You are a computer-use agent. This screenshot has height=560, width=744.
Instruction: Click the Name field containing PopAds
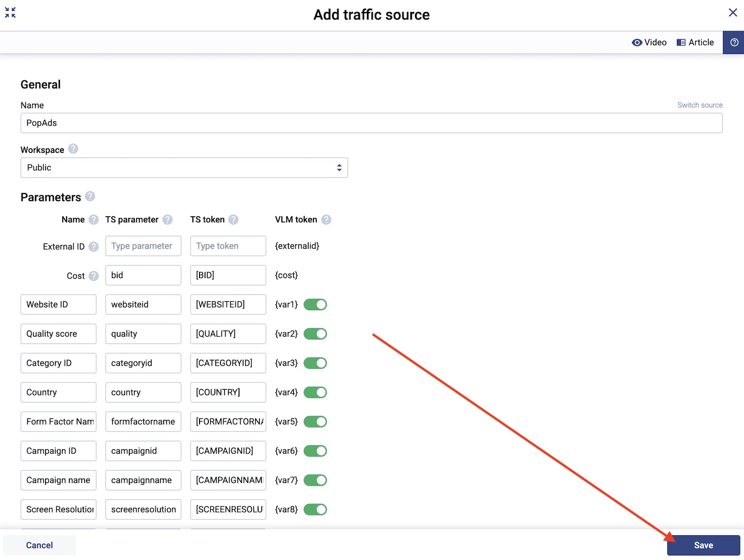click(371, 123)
